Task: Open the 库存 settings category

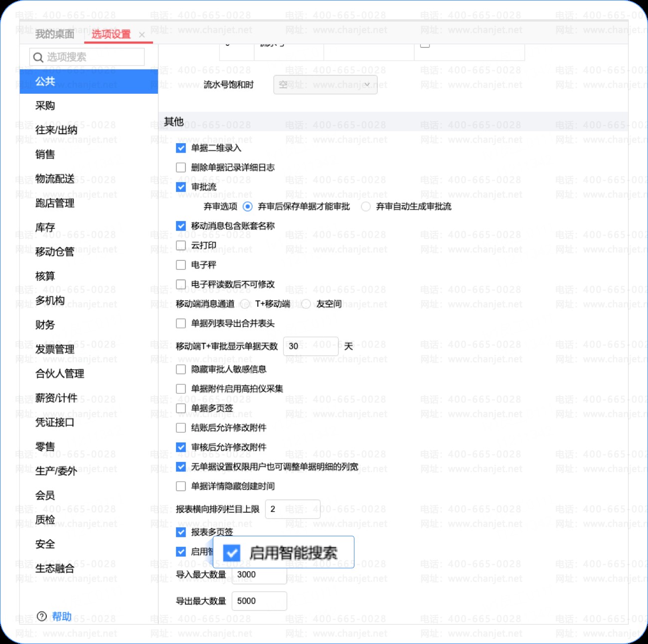Action: pos(45,227)
